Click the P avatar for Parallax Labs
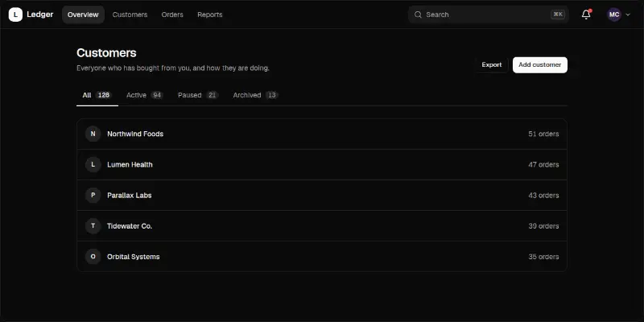 93,195
